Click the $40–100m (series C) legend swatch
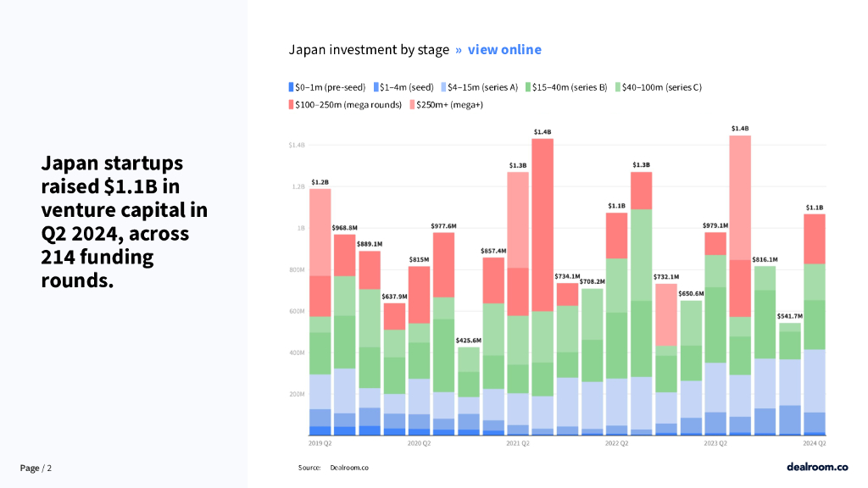This screenshot has height=488, width=868. 618,87
